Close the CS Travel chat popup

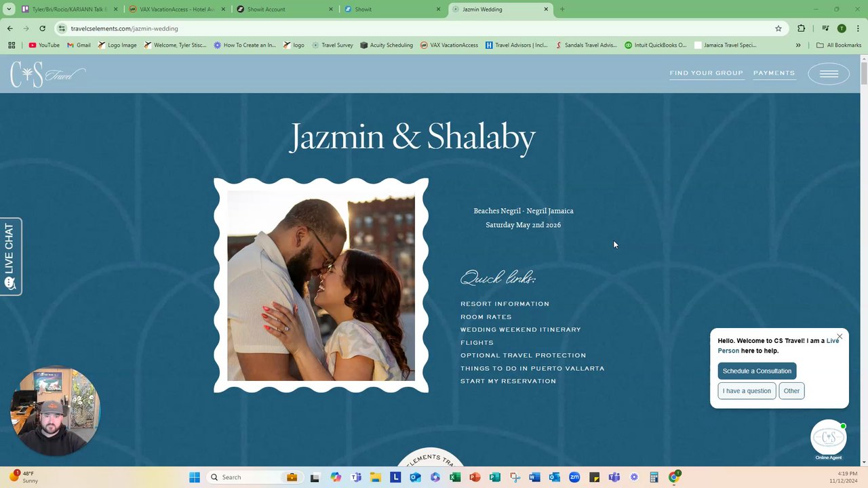[x=840, y=336]
